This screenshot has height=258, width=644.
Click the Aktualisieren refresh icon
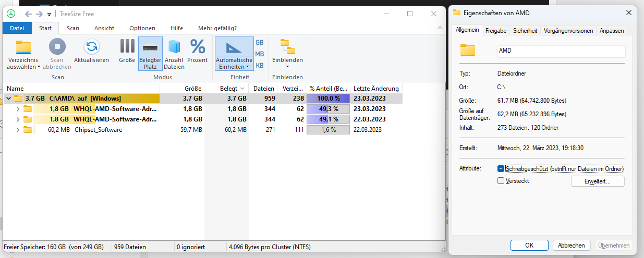click(x=92, y=46)
